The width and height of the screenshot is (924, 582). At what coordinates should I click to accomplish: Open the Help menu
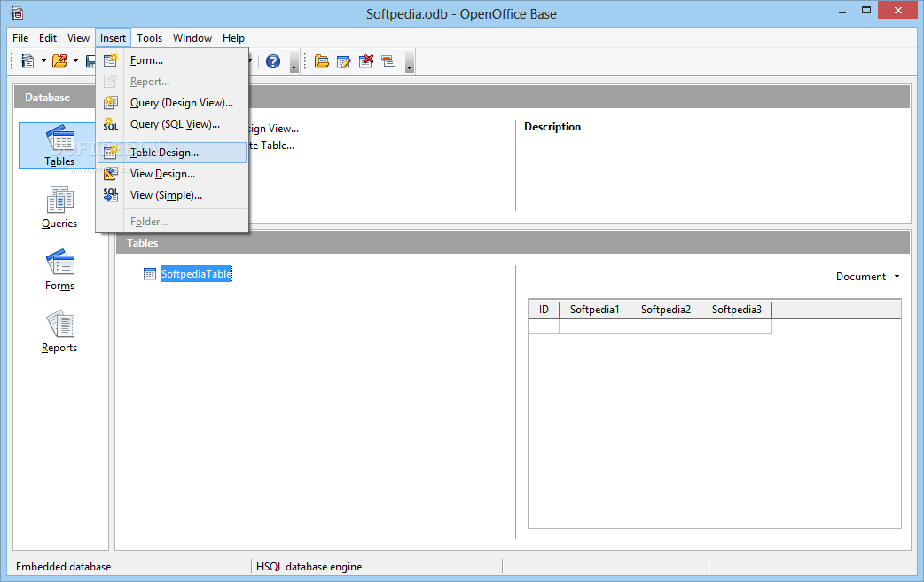point(233,38)
